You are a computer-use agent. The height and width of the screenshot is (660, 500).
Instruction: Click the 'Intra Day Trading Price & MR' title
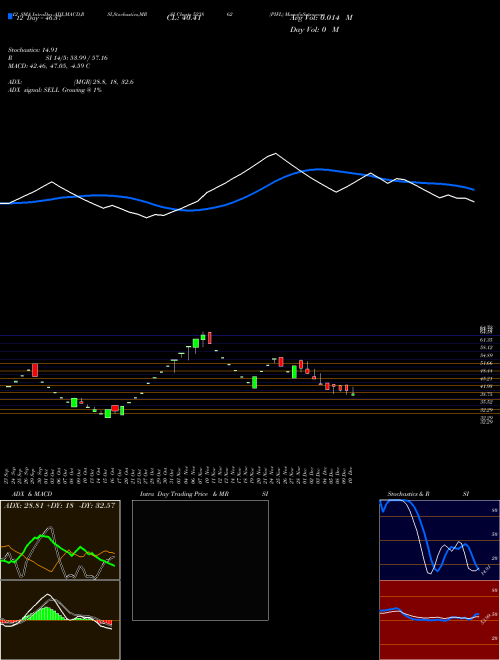184,494
